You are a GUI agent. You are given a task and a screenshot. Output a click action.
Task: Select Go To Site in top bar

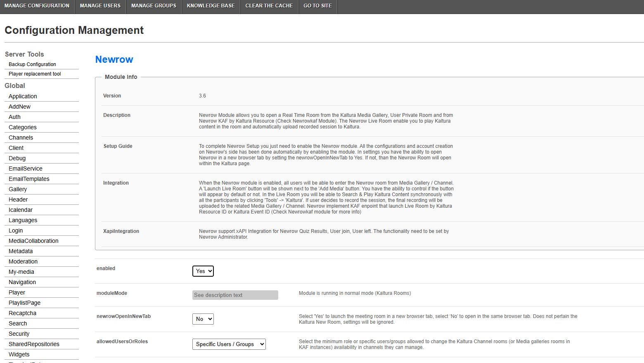coord(318,6)
